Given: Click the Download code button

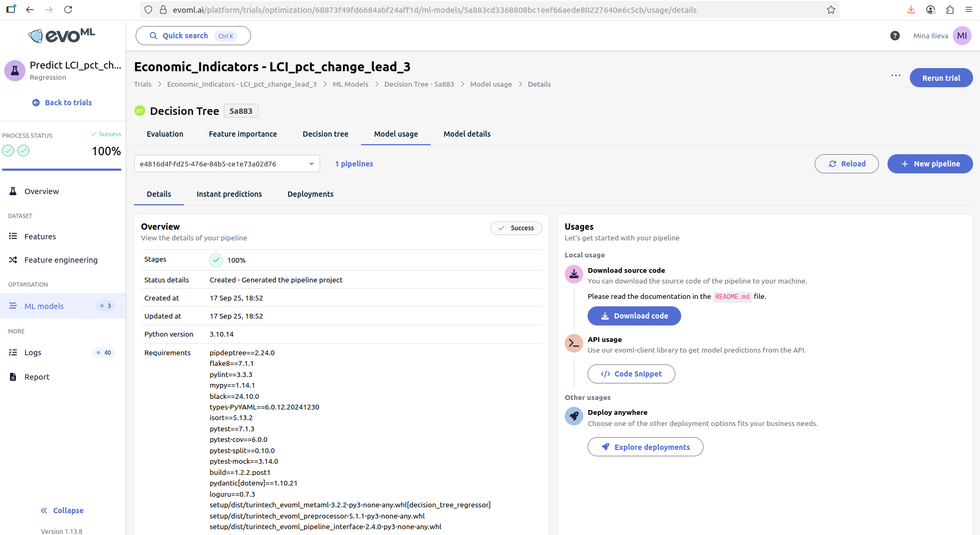Looking at the screenshot, I should 634,316.
